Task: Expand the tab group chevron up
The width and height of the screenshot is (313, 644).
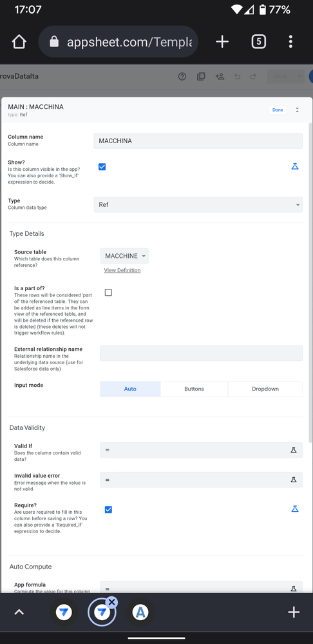Action: (x=19, y=612)
